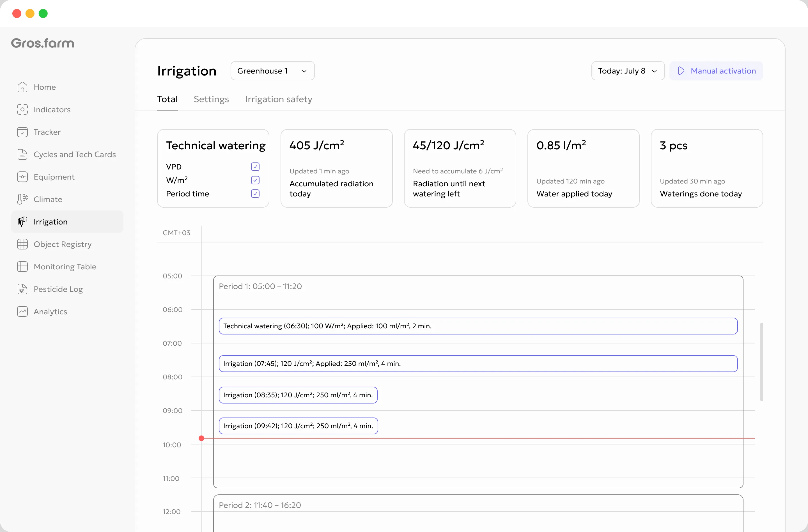Click the Tracker calendar icon

pyautogui.click(x=22, y=132)
